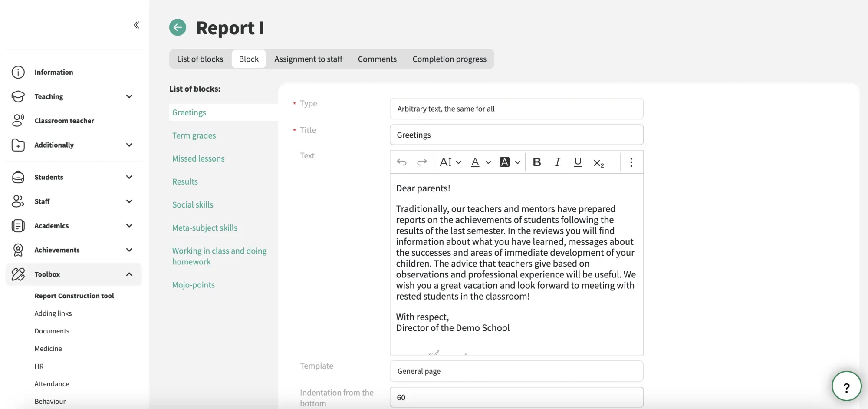
Task: Toggle italic formatting
Action: (x=557, y=162)
